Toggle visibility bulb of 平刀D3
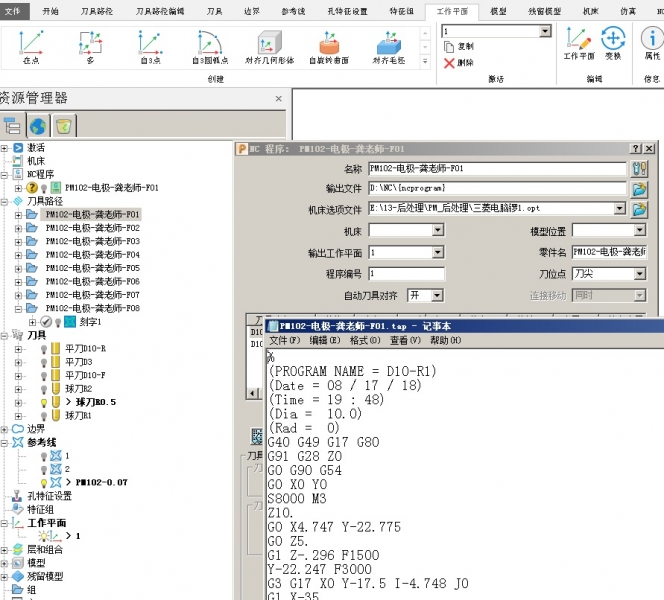 (44, 363)
